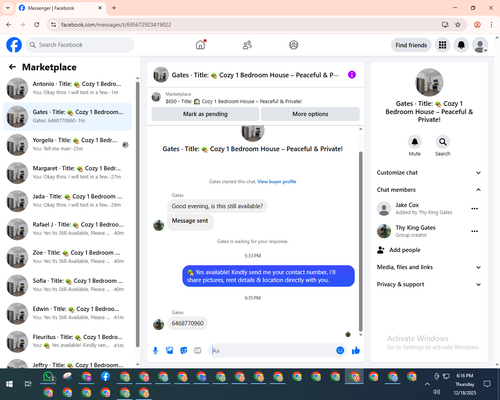Open the taskbar volume icon

pyautogui.click(x=437, y=392)
